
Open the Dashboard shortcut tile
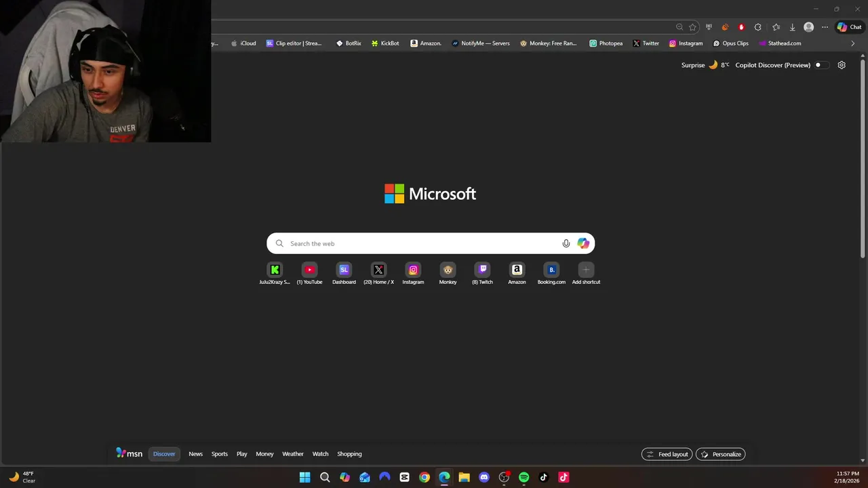coord(344,274)
